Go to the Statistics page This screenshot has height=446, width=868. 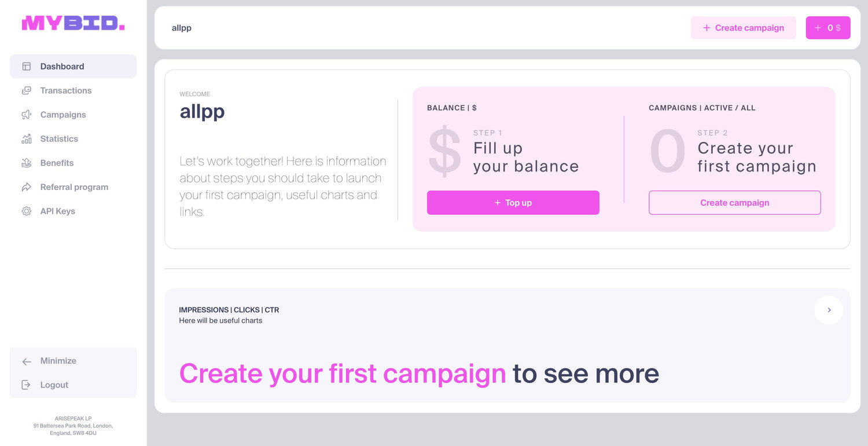(x=59, y=139)
